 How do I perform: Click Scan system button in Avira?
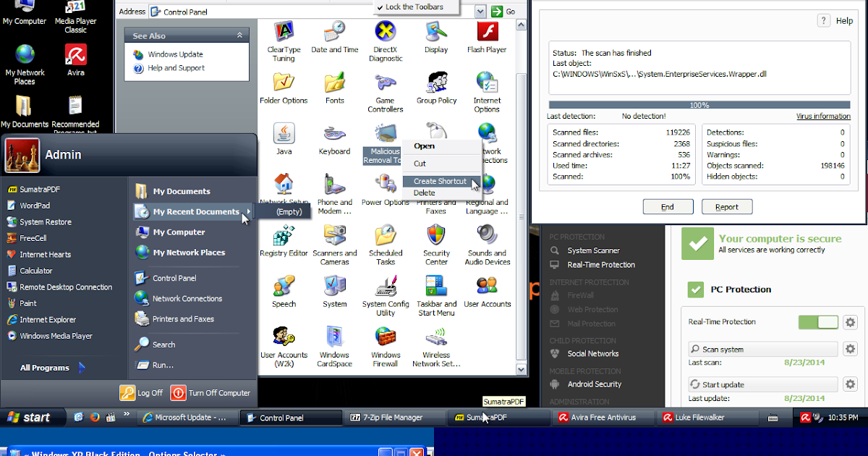(762, 349)
